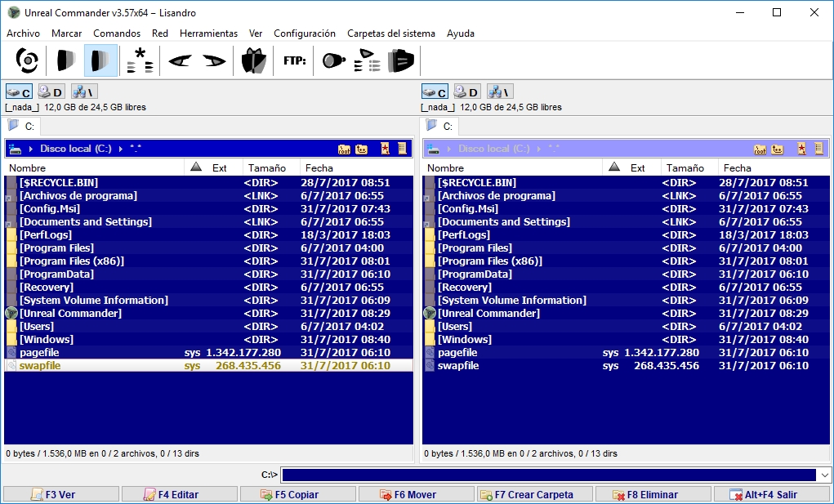Select the C: tab in the left panel

(x=23, y=127)
